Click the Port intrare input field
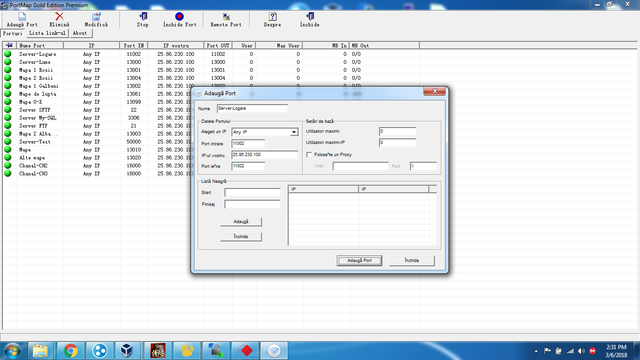The image size is (640, 360). (248, 144)
